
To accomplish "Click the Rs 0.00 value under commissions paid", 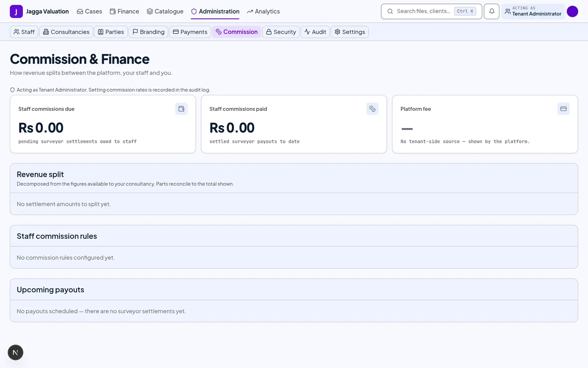I will (x=232, y=128).
